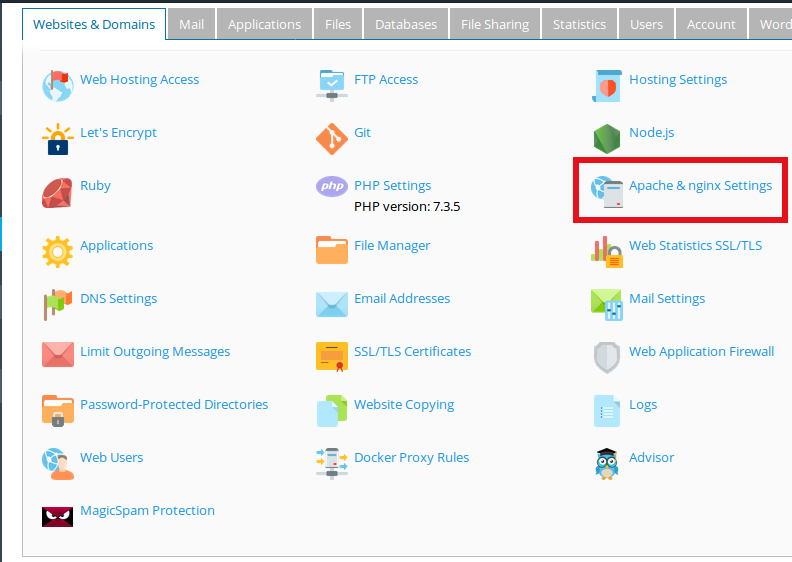Click the Advisor owl icon
Screen dimensions: 792x562
607,464
